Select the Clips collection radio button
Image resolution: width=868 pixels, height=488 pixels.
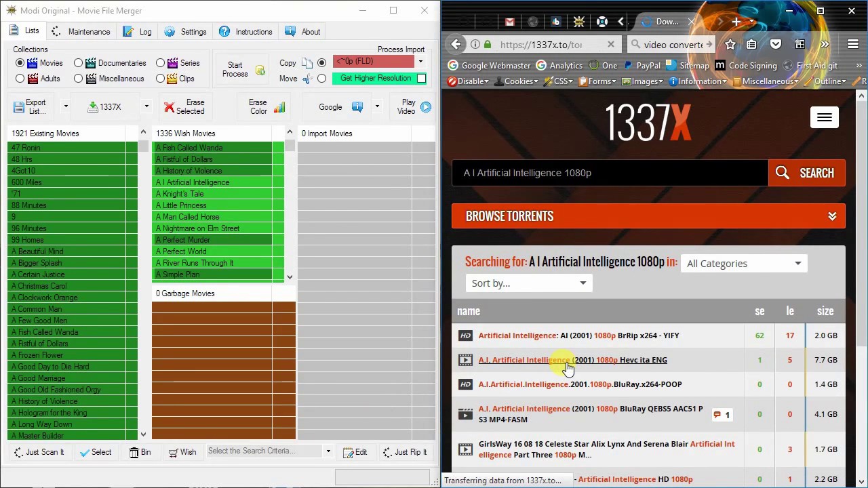point(161,79)
